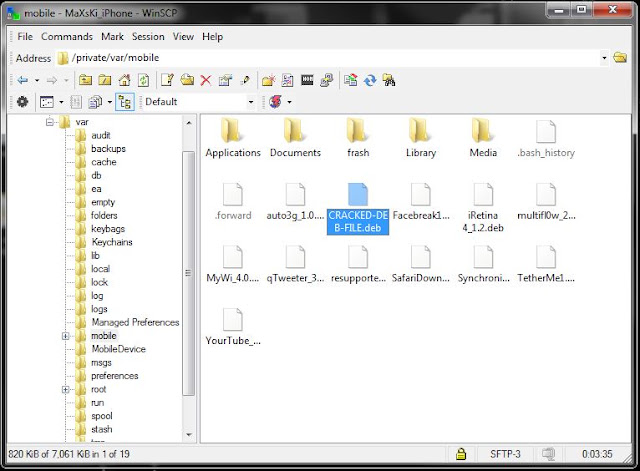Open the View menu
Image resolution: width=640 pixels, height=471 pixels.
tap(183, 36)
